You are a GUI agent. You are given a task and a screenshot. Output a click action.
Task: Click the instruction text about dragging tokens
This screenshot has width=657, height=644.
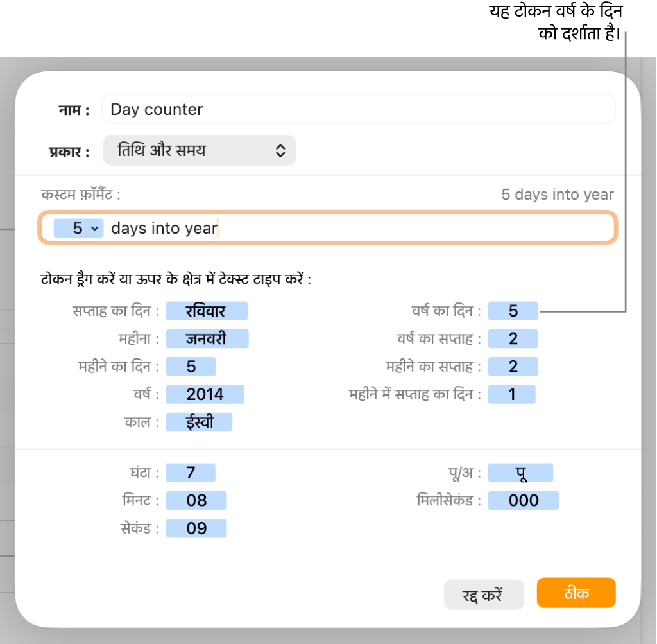pos(176,279)
